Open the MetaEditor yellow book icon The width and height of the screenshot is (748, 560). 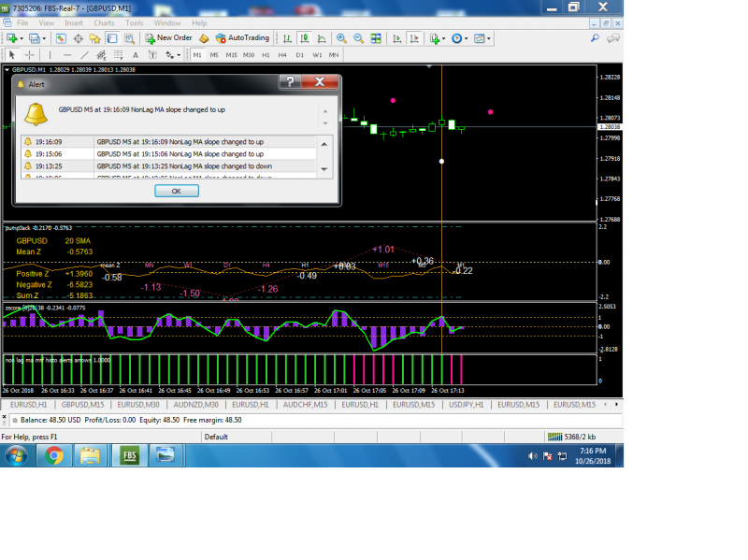pyautogui.click(x=204, y=38)
